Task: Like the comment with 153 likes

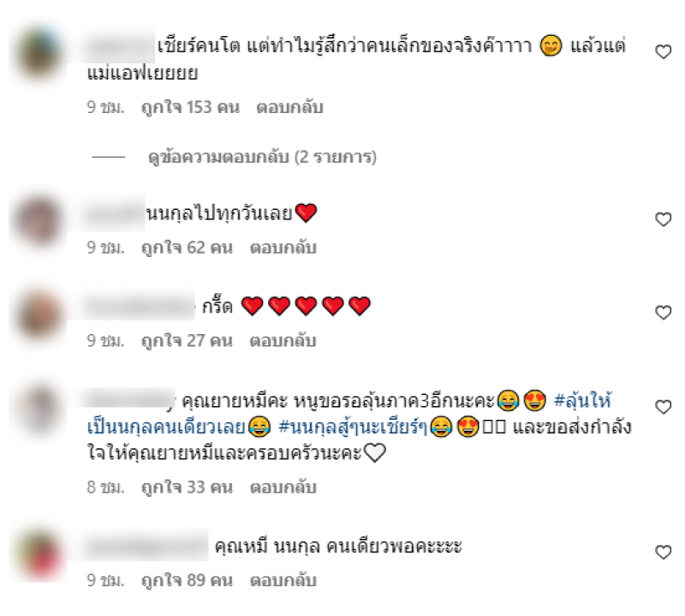Action: [663, 52]
